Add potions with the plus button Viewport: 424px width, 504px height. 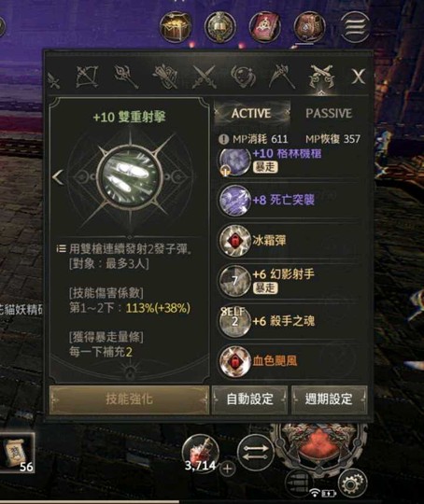coord(228,469)
